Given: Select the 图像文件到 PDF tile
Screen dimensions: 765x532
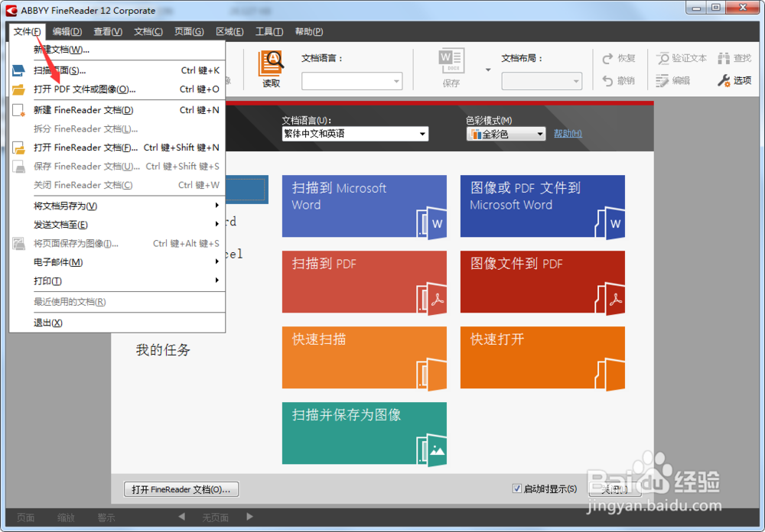Looking at the screenshot, I should (542, 282).
